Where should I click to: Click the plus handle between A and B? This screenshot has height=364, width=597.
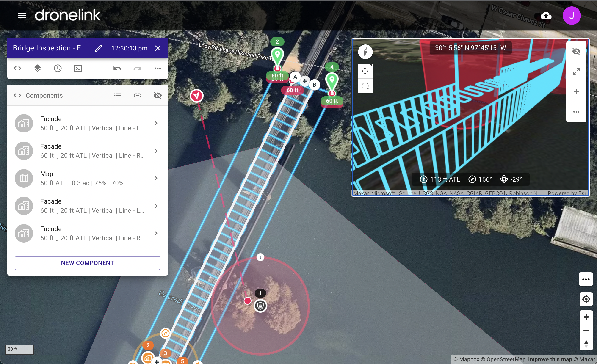[305, 81]
